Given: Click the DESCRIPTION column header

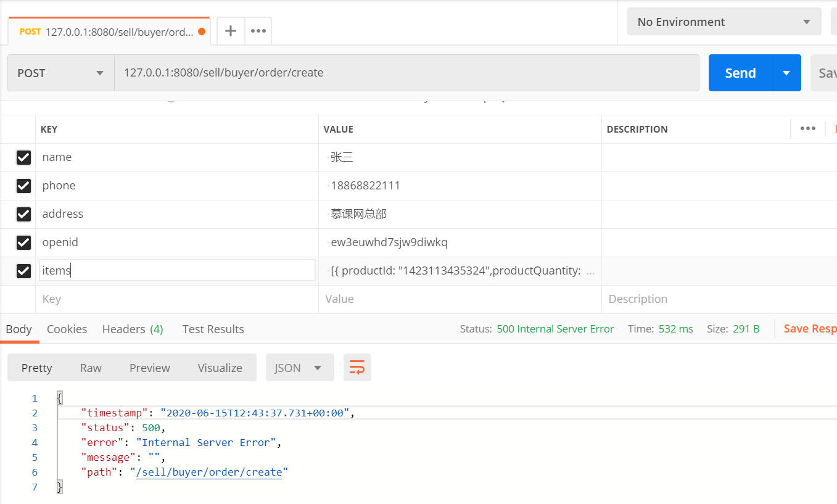Looking at the screenshot, I should [637, 129].
